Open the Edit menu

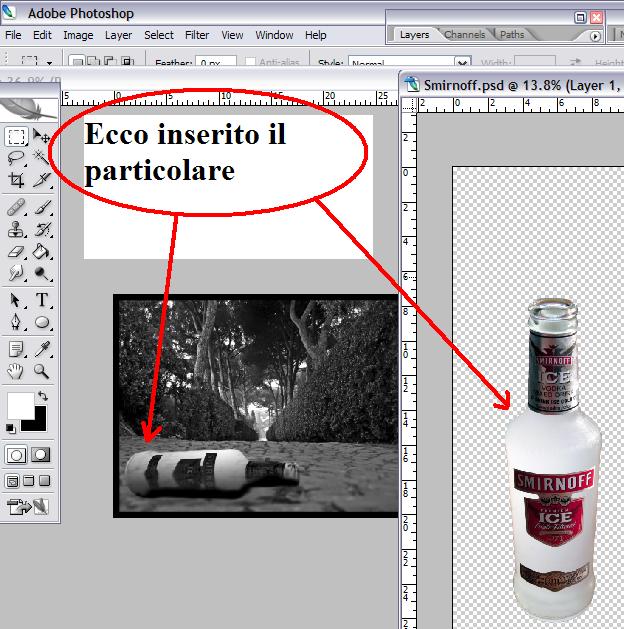coord(42,35)
